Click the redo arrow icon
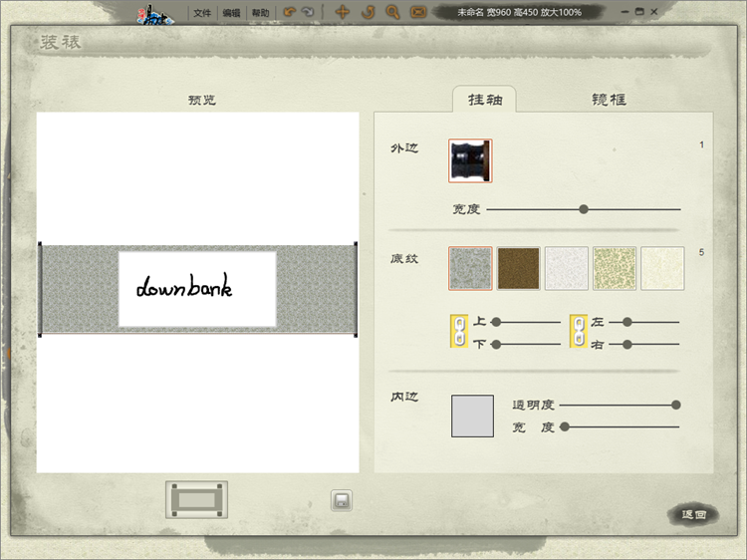Screen dimensions: 747x560 (308, 13)
